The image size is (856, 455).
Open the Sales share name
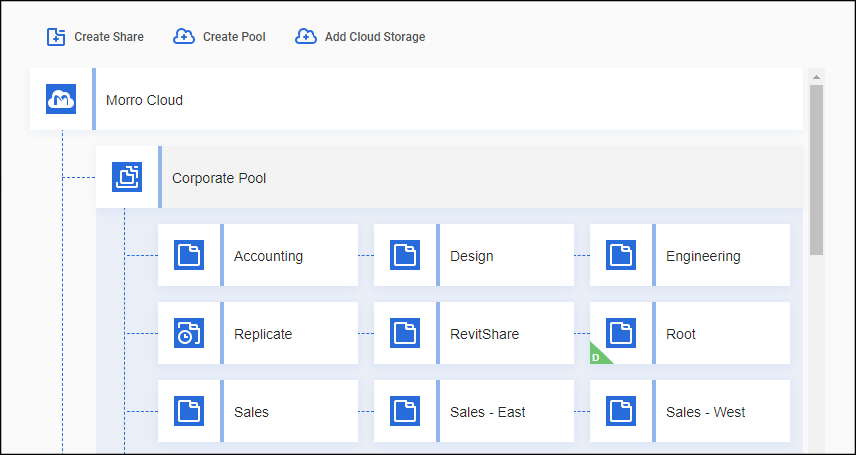(x=251, y=412)
